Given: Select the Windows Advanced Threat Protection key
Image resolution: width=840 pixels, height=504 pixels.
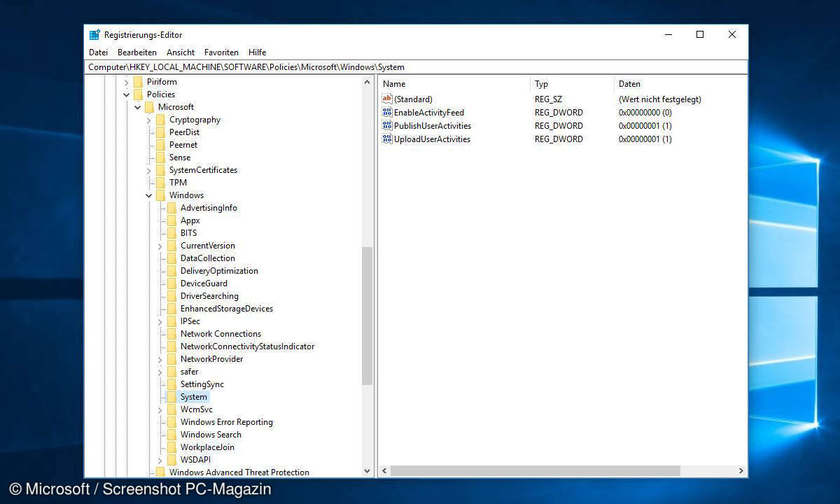Looking at the screenshot, I should pyautogui.click(x=239, y=472).
